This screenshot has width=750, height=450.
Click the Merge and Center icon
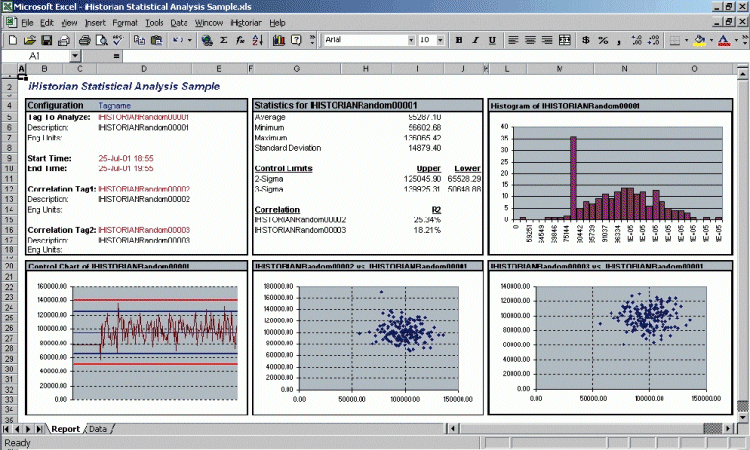[x=564, y=40]
